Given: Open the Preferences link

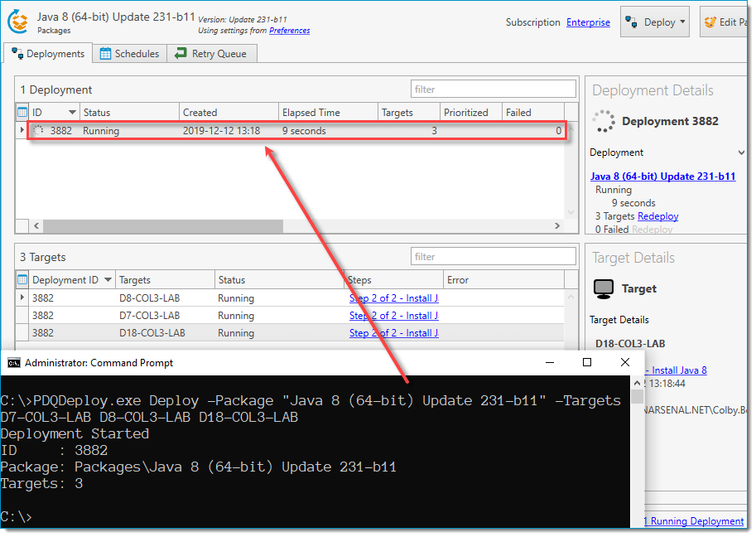Looking at the screenshot, I should point(288,31).
